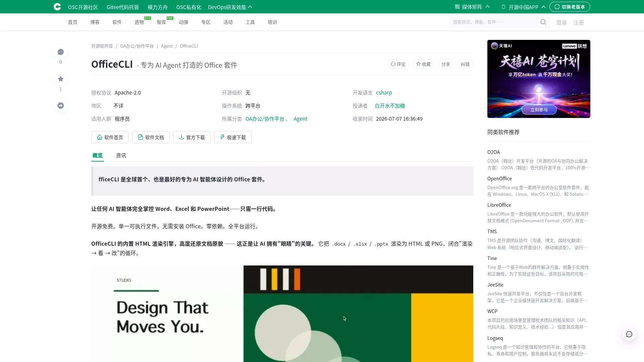644x362 pixels.
Task: Open 博客 in navigation menu
Action: pyautogui.click(x=95, y=22)
